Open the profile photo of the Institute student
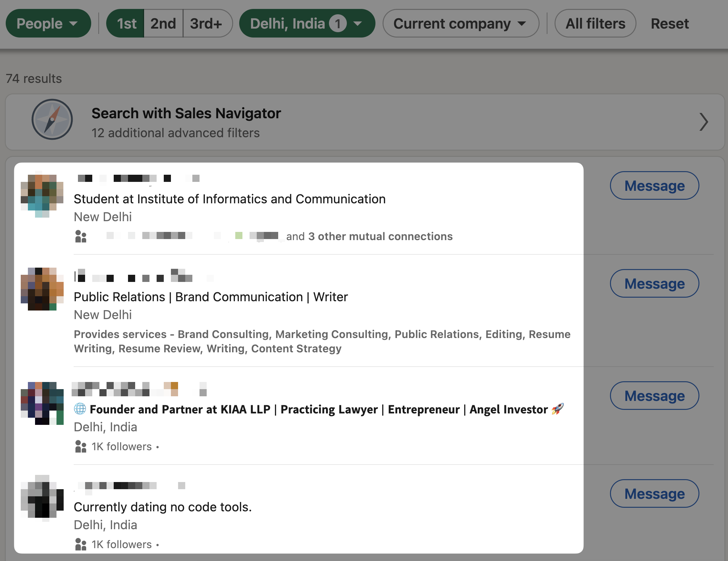The width and height of the screenshot is (728, 561). coord(42,195)
